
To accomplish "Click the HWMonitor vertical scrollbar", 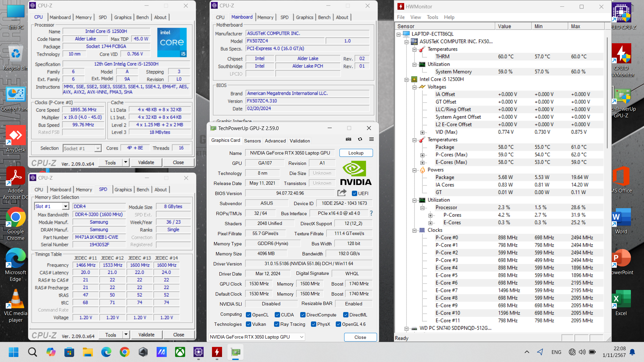I will (x=608, y=93).
